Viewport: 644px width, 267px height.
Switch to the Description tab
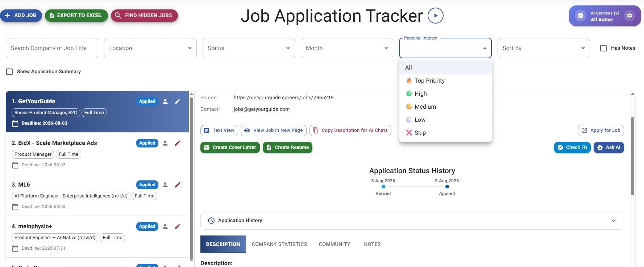click(x=223, y=244)
